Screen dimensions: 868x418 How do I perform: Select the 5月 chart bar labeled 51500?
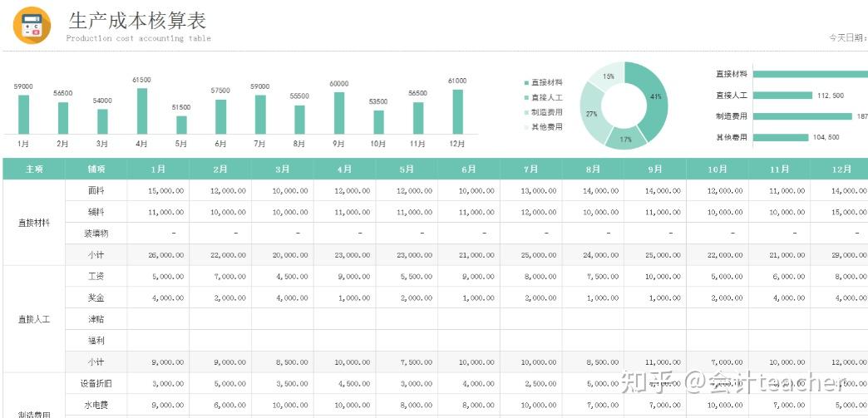click(181, 125)
